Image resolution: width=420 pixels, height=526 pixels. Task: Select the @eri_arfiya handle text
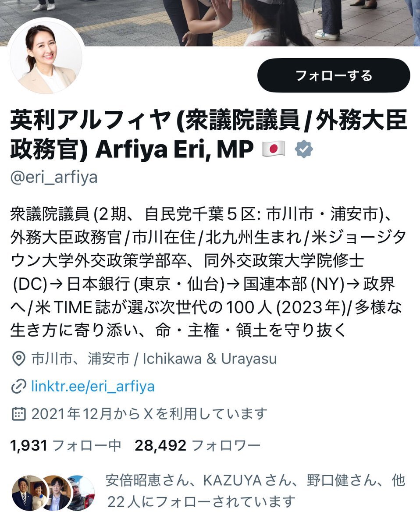(x=54, y=178)
